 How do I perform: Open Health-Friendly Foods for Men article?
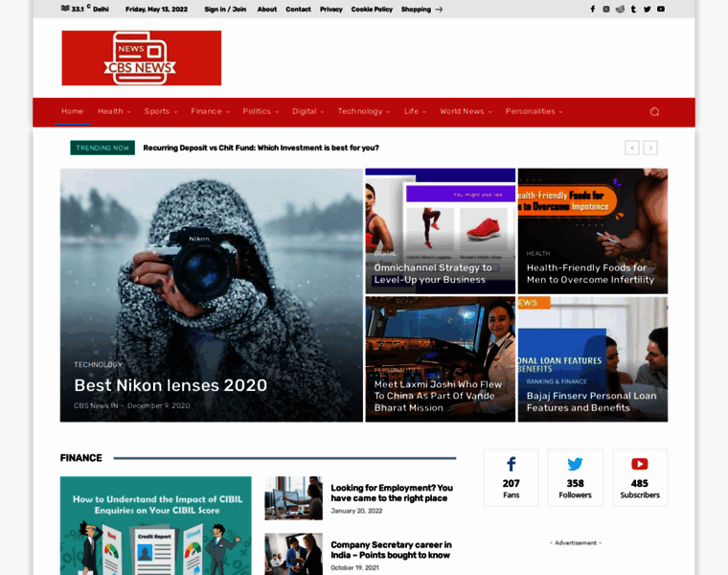click(x=590, y=273)
